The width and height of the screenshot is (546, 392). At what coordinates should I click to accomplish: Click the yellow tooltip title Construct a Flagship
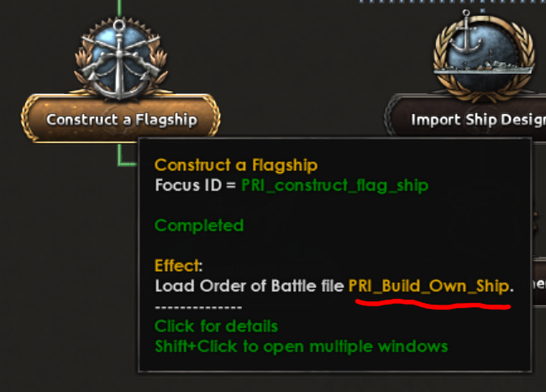236,165
